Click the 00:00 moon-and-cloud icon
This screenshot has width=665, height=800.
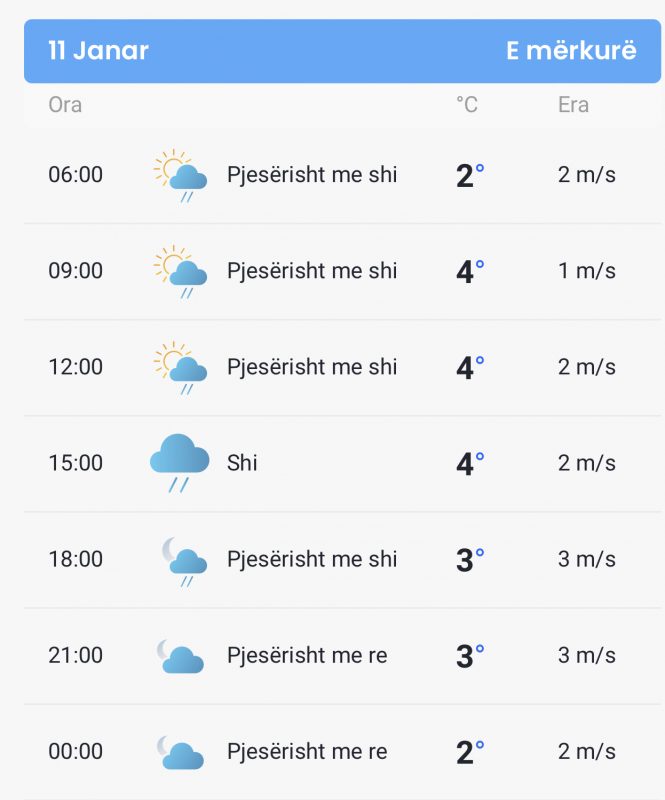(180, 753)
